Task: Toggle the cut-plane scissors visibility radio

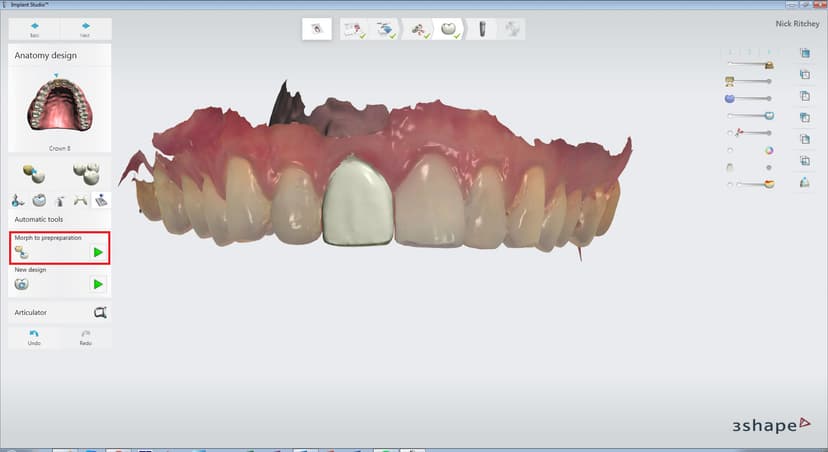Action: click(730, 133)
